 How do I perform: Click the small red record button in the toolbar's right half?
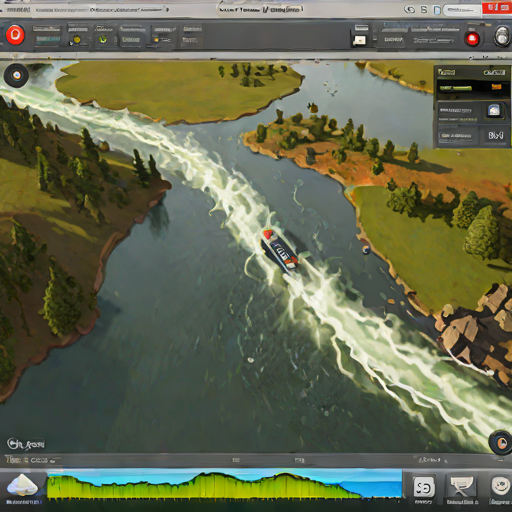pyautogui.click(x=472, y=39)
